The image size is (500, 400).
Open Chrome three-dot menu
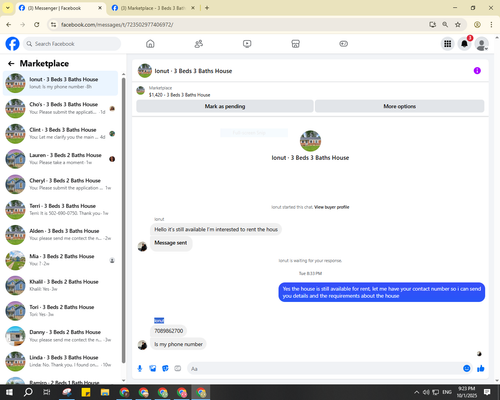pos(491,24)
